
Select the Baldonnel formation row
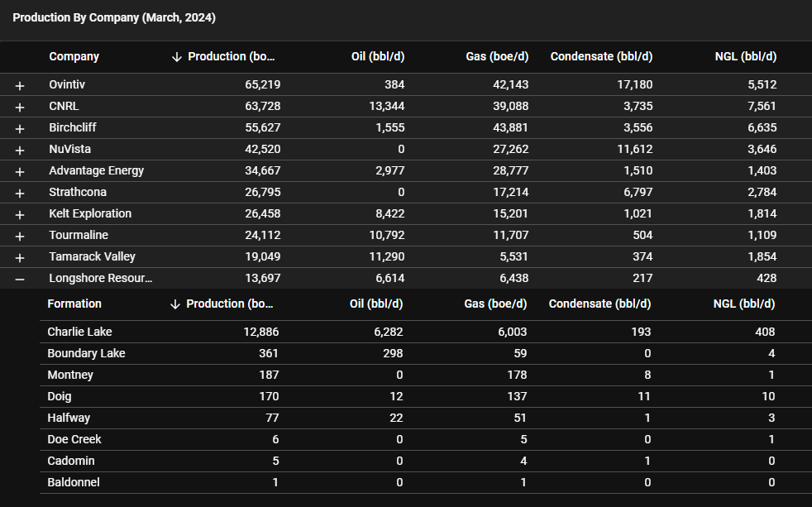[x=426, y=483]
